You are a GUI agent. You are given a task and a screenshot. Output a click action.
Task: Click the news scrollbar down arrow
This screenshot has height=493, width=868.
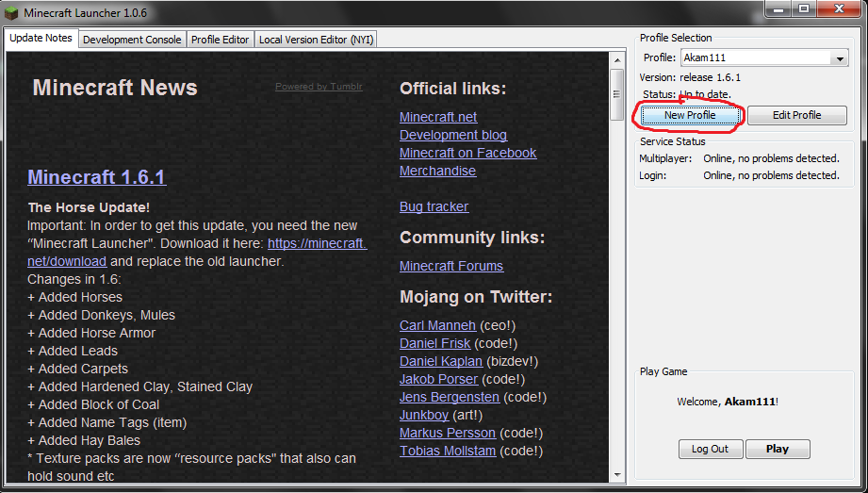click(x=617, y=475)
